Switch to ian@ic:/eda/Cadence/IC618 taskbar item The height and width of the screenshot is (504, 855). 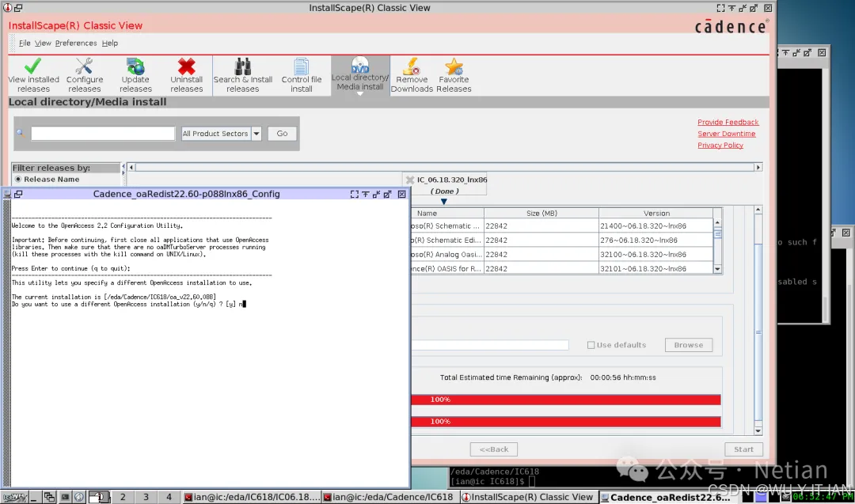click(x=388, y=497)
